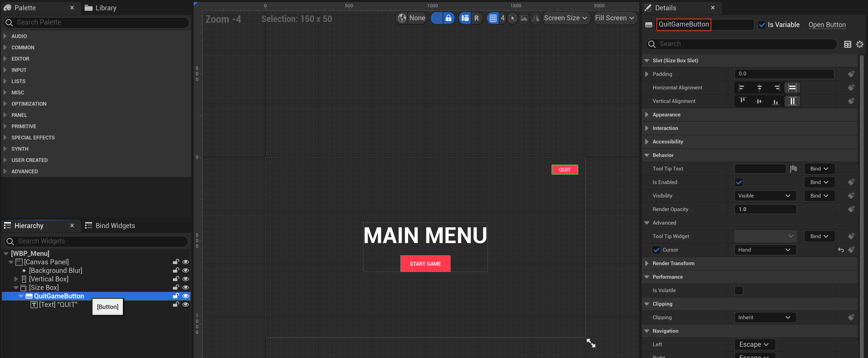Click the zoom-to-fit cursor icon

coord(512,18)
